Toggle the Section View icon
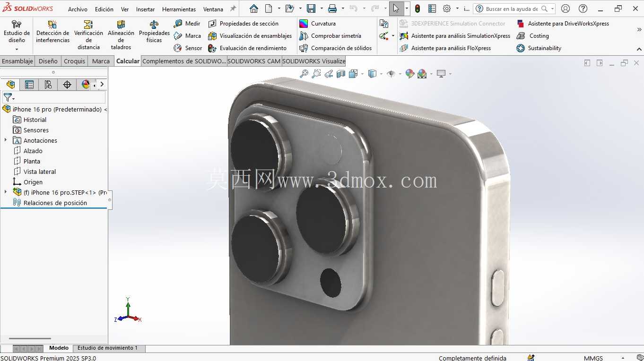644x361 pixels. 341,74
